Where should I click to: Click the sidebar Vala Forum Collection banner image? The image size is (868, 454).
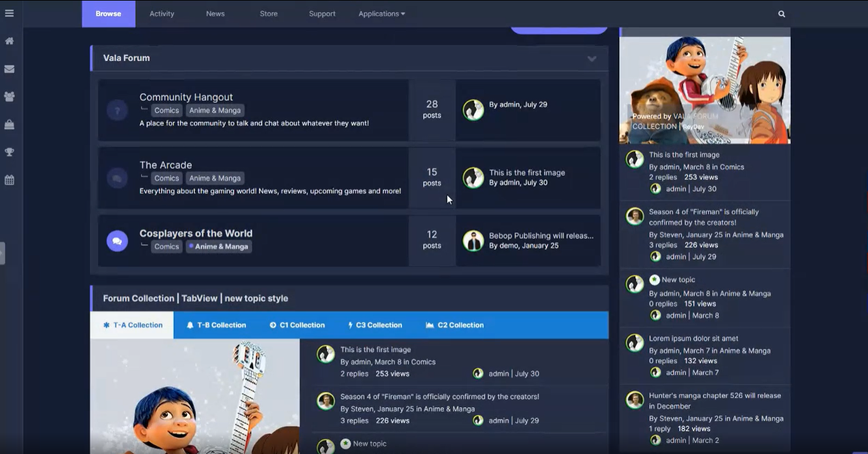[705, 90]
